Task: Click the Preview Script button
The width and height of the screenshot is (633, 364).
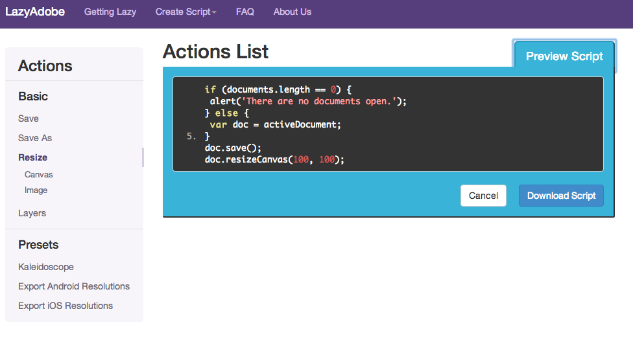Action: (564, 56)
